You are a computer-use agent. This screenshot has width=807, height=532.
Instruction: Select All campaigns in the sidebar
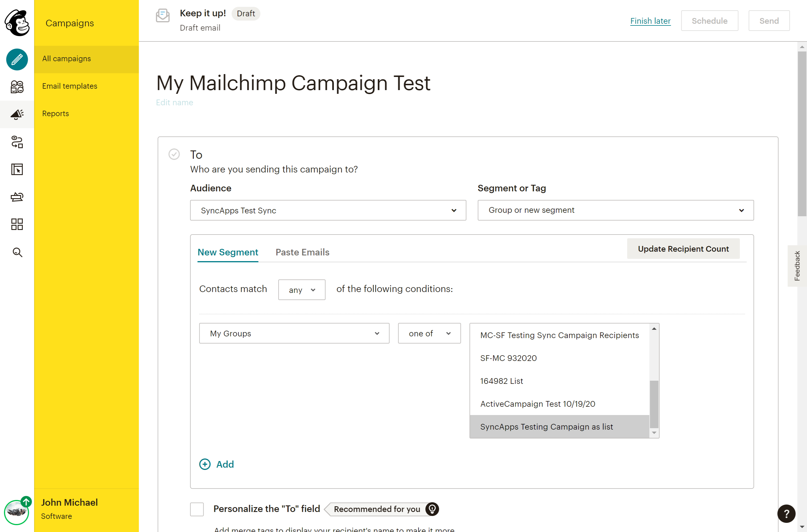click(86, 59)
